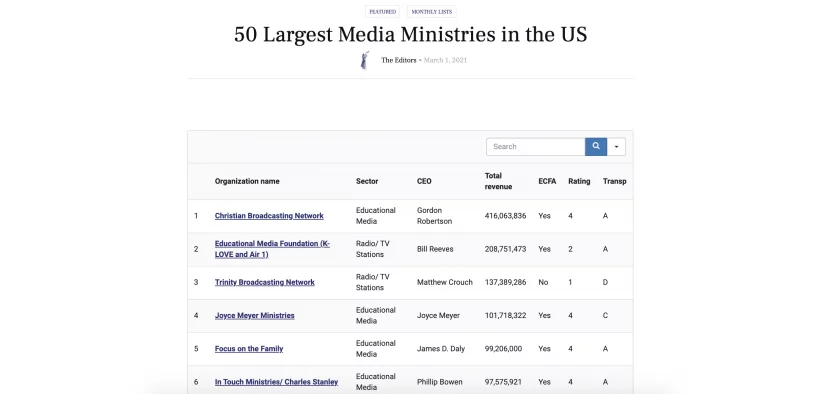
Task: Sort by CEO column header
Action: click(x=424, y=181)
